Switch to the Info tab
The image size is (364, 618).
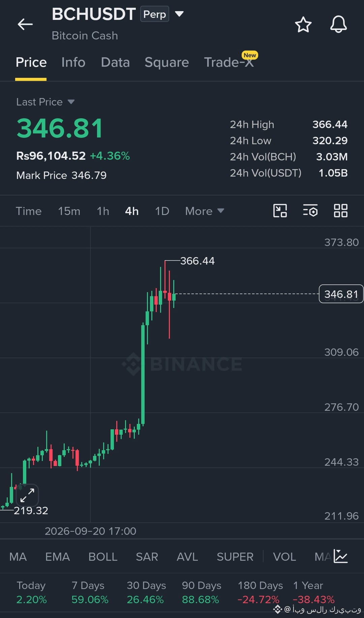click(x=73, y=62)
